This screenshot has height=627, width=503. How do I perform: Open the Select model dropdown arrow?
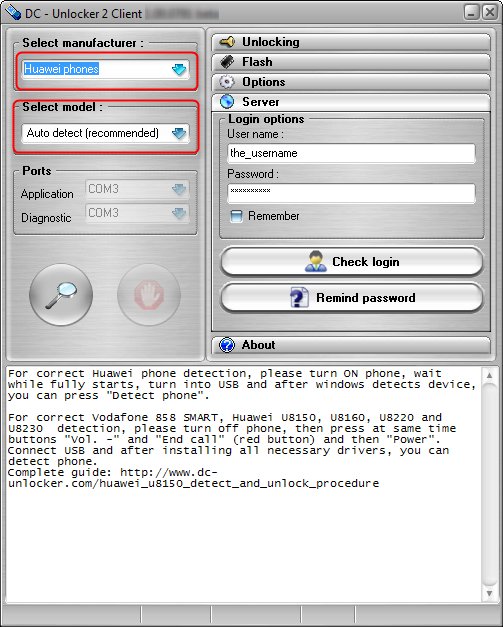tap(179, 133)
